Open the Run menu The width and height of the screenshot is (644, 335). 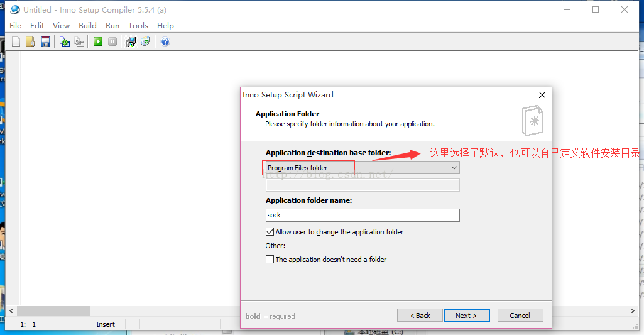pyautogui.click(x=112, y=26)
